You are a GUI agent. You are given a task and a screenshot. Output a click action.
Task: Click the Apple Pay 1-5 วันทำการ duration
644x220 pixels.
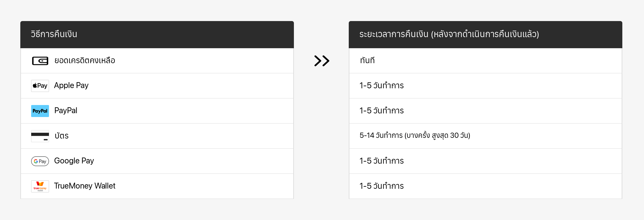pos(381,86)
